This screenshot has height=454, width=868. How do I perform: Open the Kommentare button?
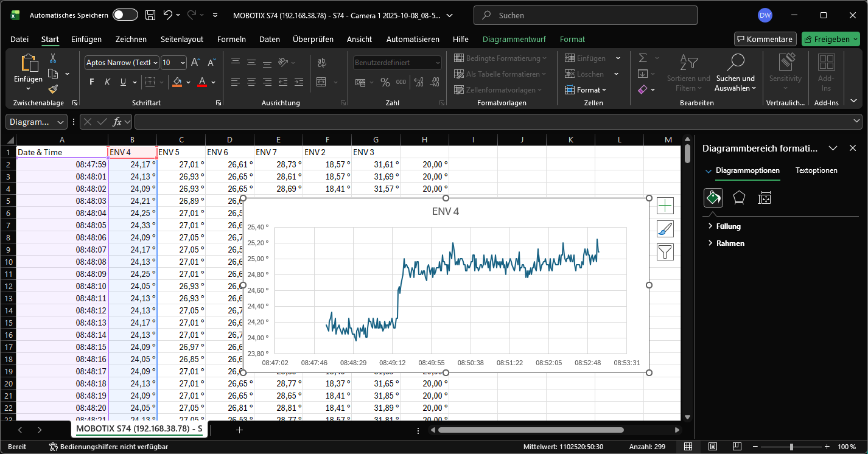(x=765, y=39)
